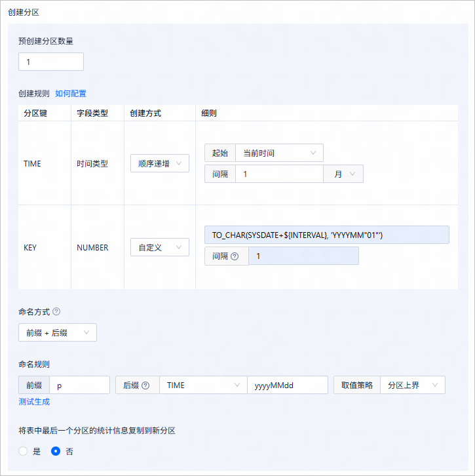475x476 pixels.
Task: Open the 如何配置 help link
Action: point(71,94)
